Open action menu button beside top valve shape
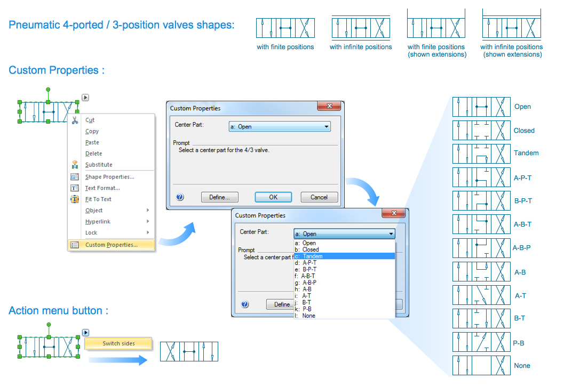 coord(85,98)
